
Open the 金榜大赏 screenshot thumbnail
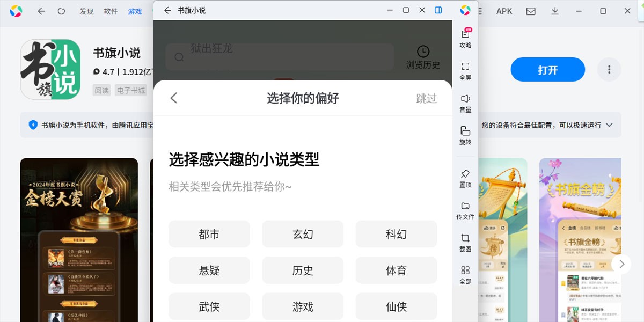tap(79, 239)
